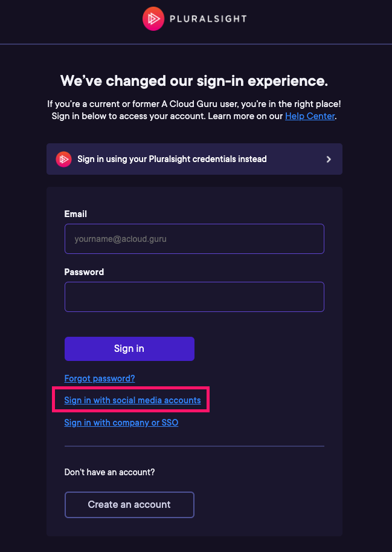
Task: Click the Password field label
Action: click(x=84, y=272)
